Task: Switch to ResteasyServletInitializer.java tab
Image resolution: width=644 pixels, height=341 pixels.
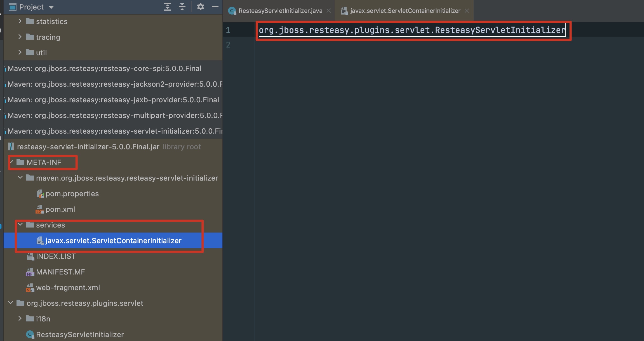Action: click(x=280, y=11)
